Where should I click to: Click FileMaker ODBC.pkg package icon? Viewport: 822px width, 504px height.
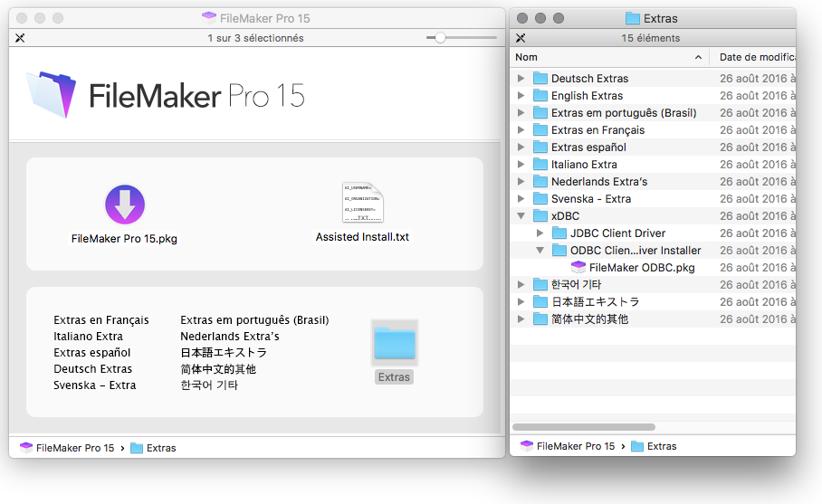point(578,267)
